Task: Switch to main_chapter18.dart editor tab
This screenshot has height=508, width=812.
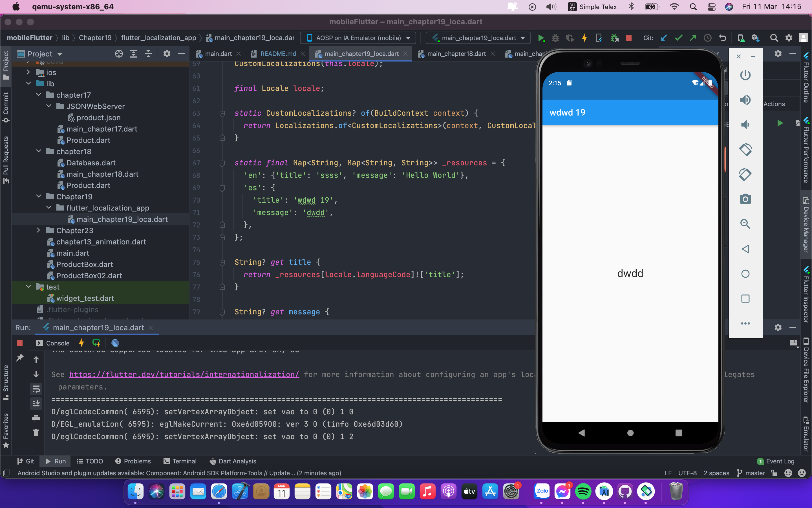Action: click(456, 54)
